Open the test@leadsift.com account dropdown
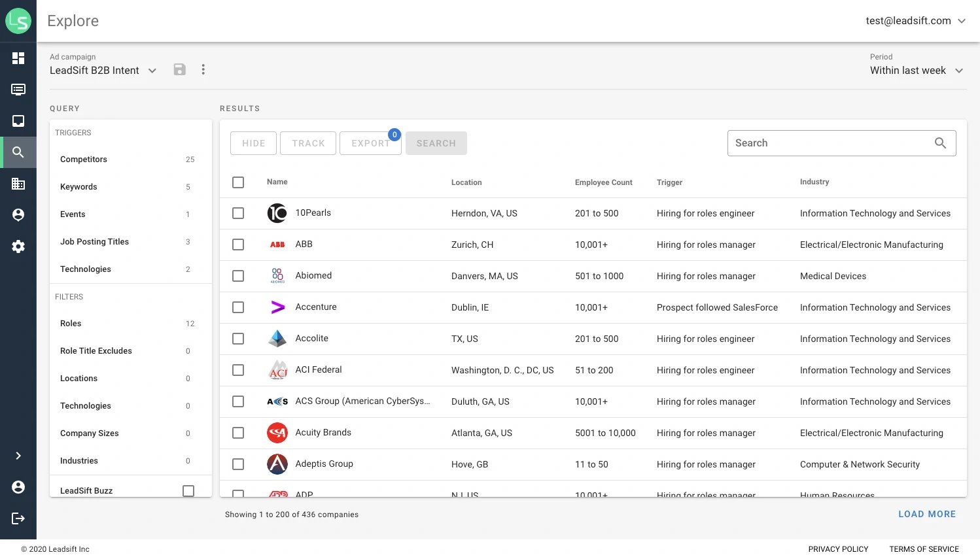 coord(916,21)
